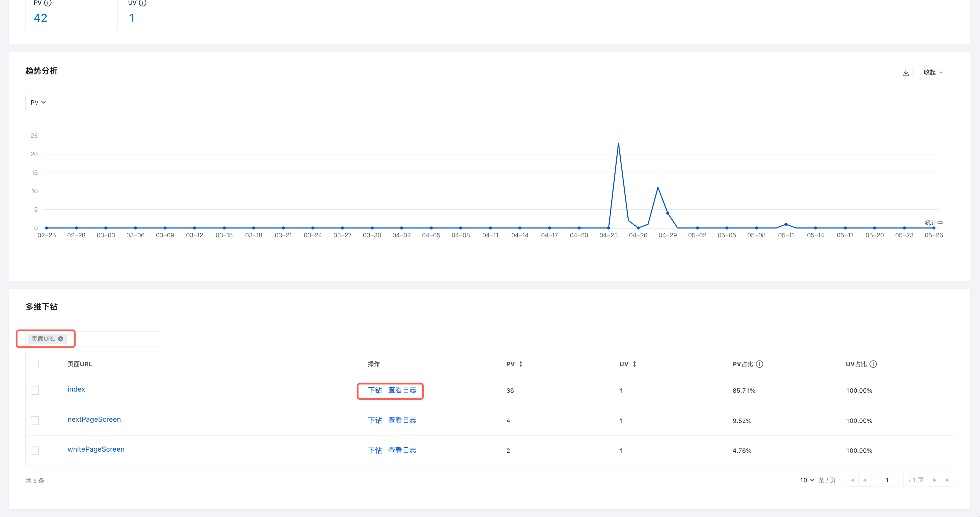
Task: Click the UV占比 info icon
Action: [x=873, y=364]
